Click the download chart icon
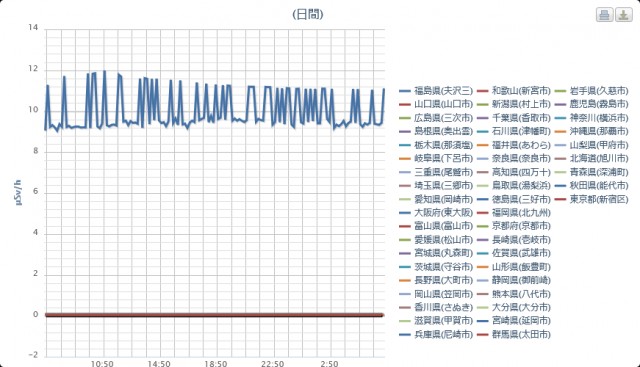This screenshot has height=367, width=640. click(624, 15)
